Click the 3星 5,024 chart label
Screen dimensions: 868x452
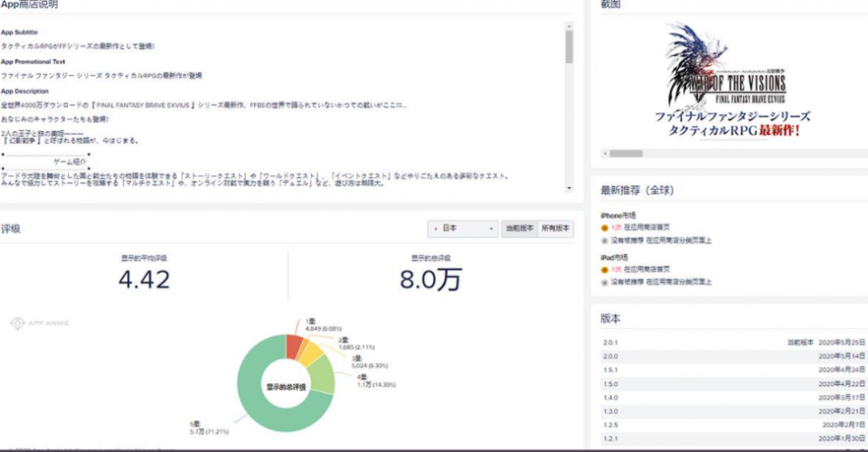(370, 363)
